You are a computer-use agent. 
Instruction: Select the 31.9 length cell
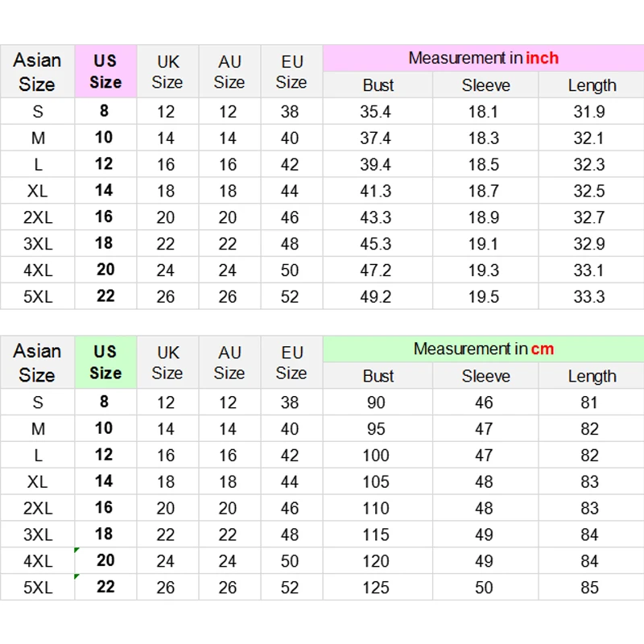point(589,112)
